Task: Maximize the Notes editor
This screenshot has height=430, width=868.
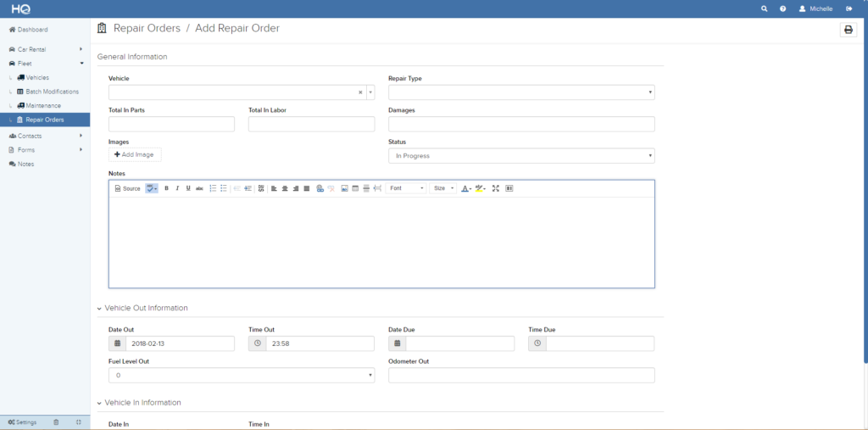Action: [495, 188]
